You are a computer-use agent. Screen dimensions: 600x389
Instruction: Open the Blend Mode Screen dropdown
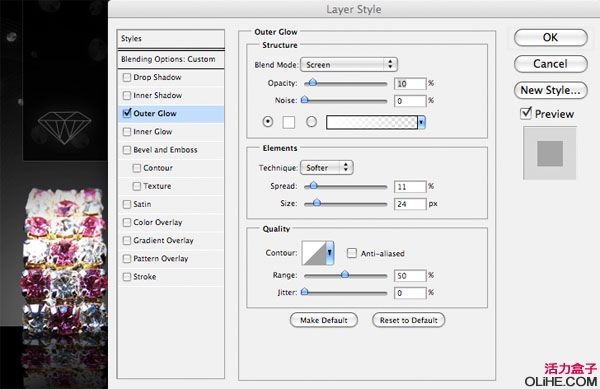[x=349, y=65]
